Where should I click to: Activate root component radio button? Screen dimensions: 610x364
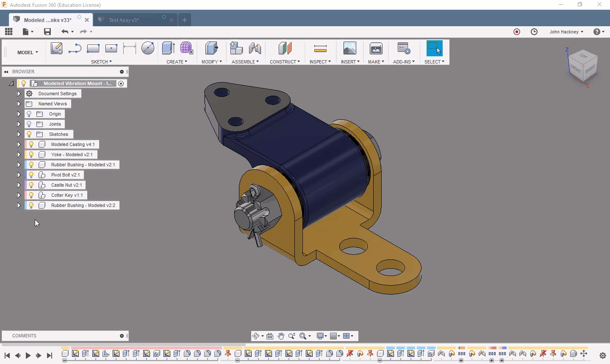click(121, 83)
